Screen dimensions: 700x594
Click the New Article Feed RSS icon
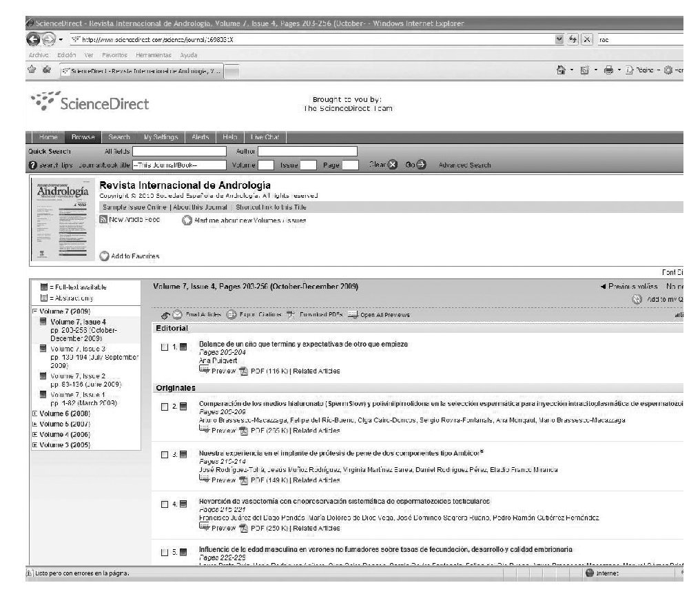[x=104, y=219]
